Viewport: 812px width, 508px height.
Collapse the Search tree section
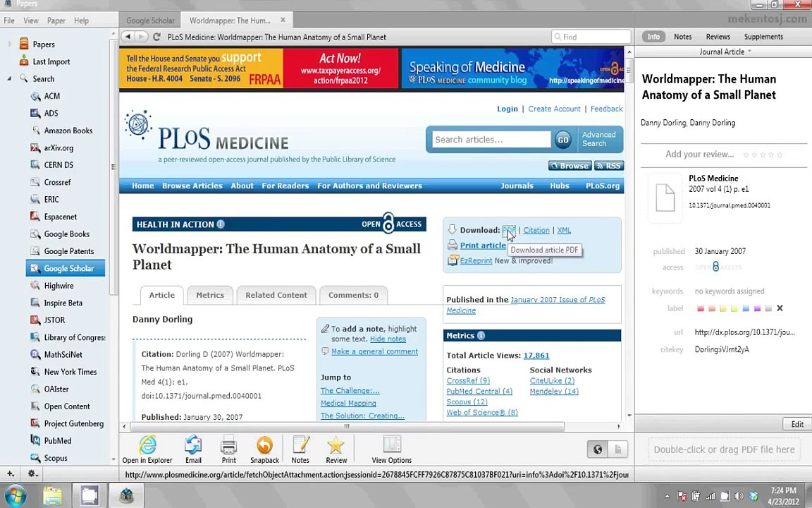pyautogui.click(x=9, y=79)
